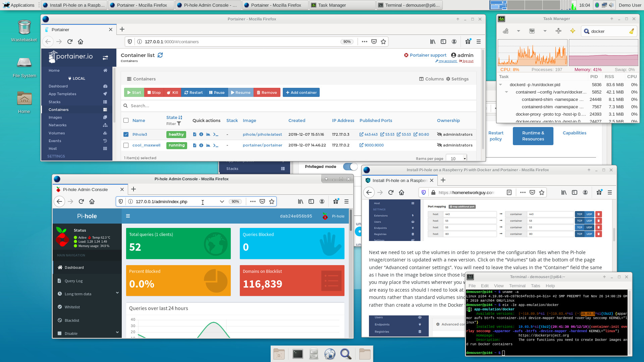Click Portainer sidebar collapse arrows icon
The image size is (644, 362).
point(105,57)
